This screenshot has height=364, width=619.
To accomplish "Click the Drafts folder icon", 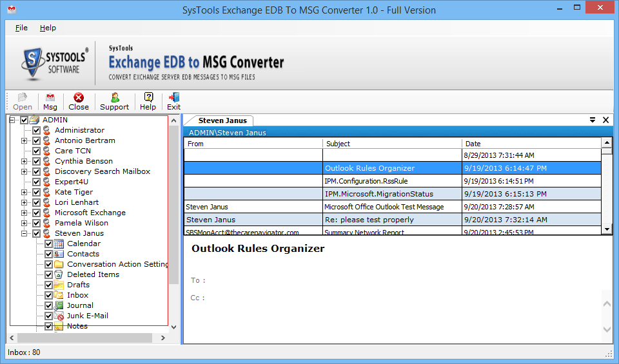I will (59, 284).
